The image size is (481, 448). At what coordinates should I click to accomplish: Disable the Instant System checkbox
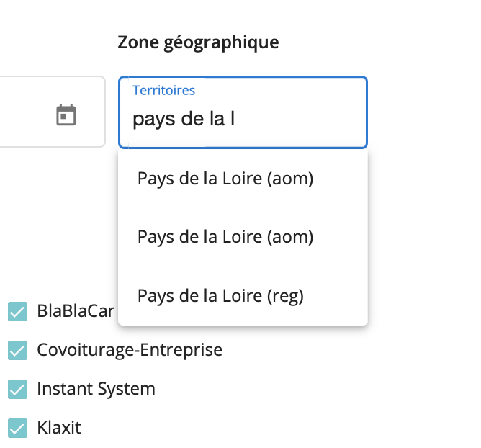click(x=17, y=389)
